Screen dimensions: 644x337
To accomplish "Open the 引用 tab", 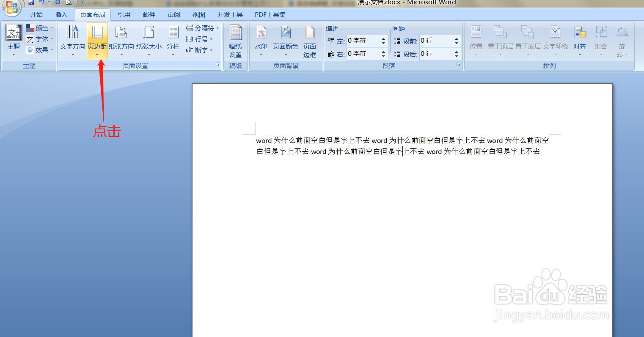I will 124,14.
